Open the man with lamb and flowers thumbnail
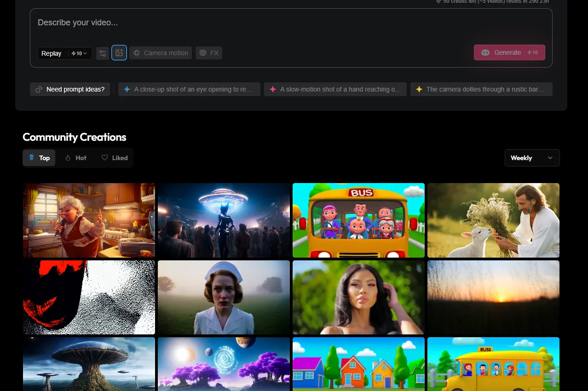 click(493, 220)
